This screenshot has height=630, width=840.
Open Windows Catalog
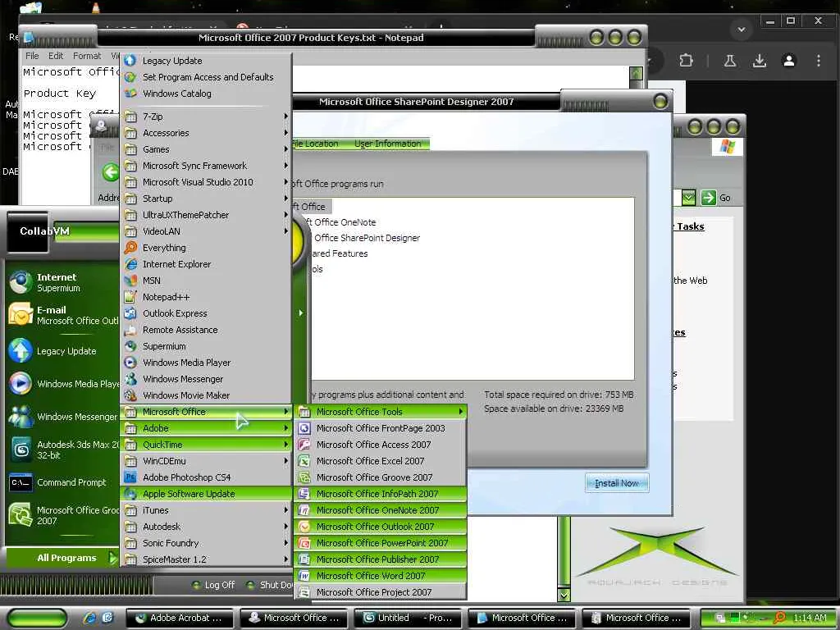tap(206, 94)
